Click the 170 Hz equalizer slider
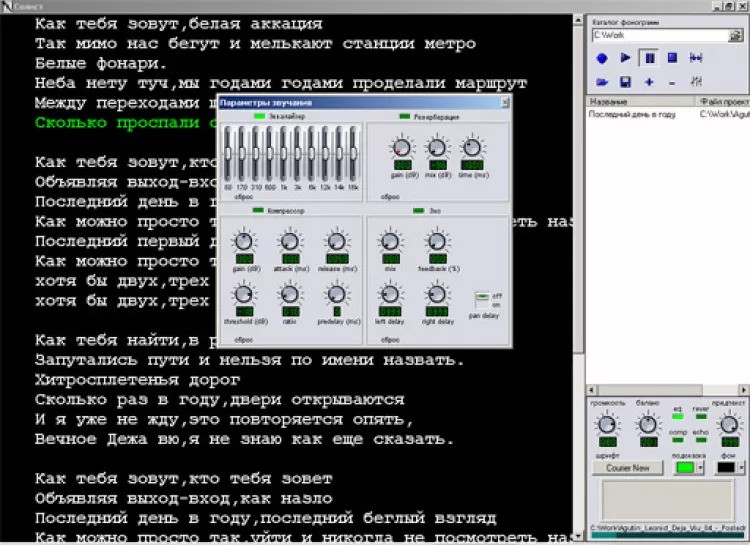Image resolution: width=750 pixels, height=545 pixels. point(242,154)
